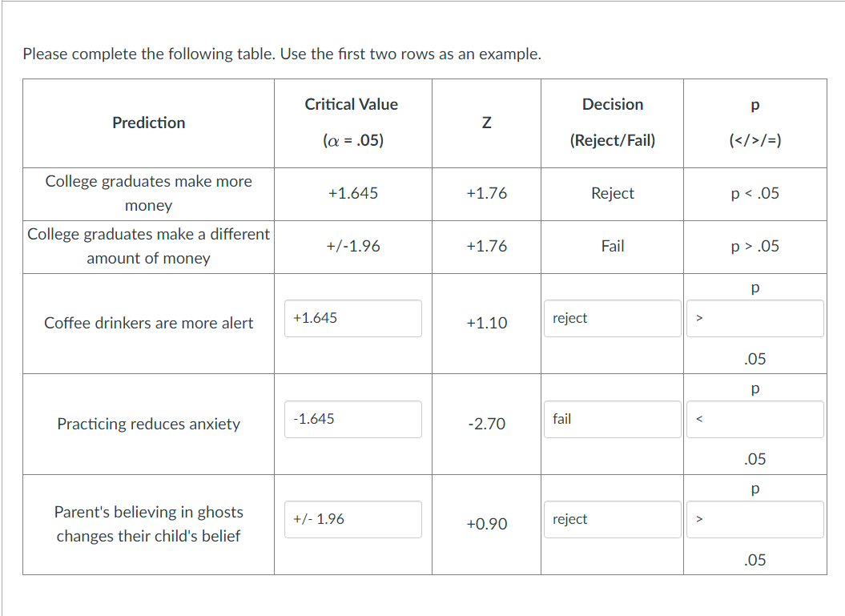Select the reject field for ghosts prediction

click(612, 519)
